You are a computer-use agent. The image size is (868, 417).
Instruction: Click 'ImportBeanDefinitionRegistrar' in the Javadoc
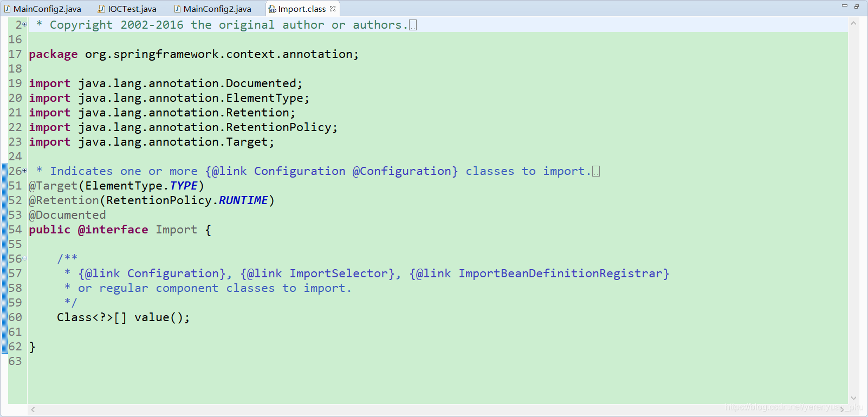click(561, 273)
